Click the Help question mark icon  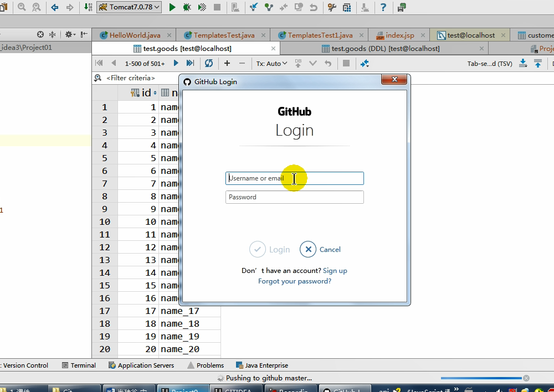tap(383, 7)
